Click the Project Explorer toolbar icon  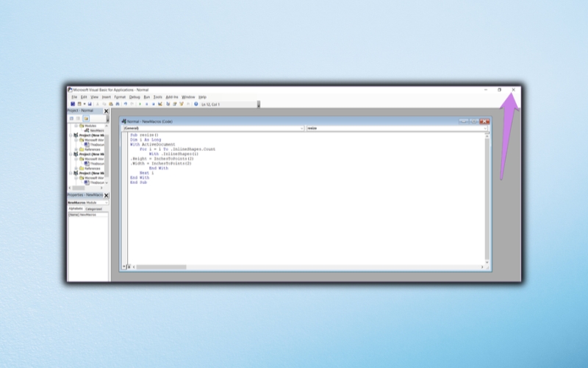168,104
